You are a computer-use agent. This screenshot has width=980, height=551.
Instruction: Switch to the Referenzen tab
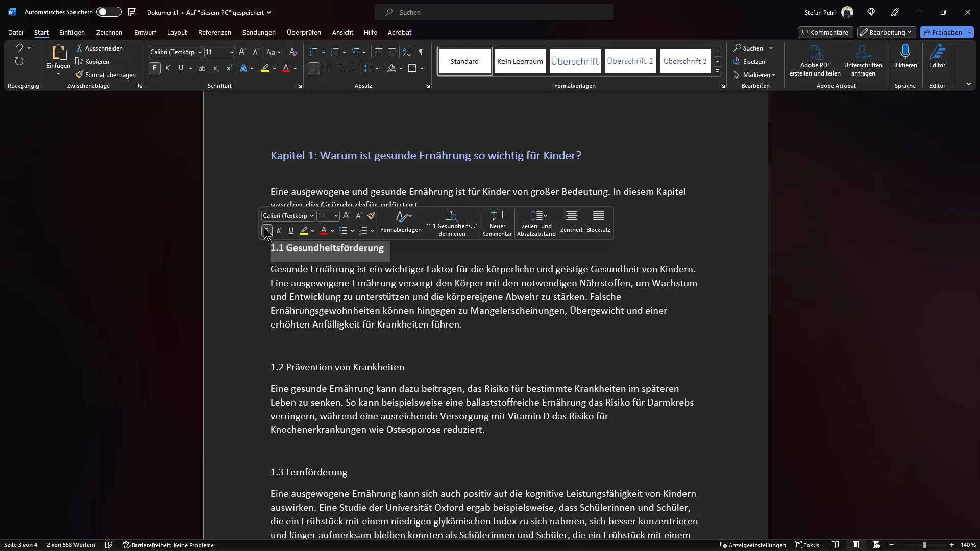pos(214,32)
